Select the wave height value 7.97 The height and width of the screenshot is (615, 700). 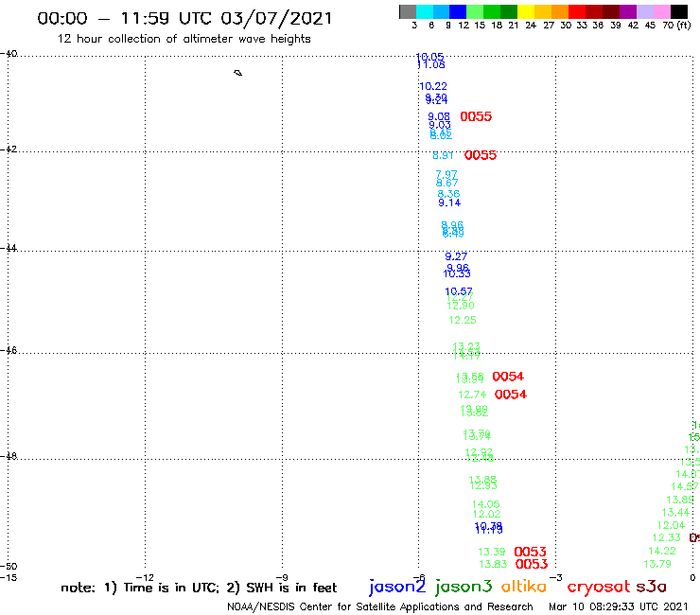446,174
